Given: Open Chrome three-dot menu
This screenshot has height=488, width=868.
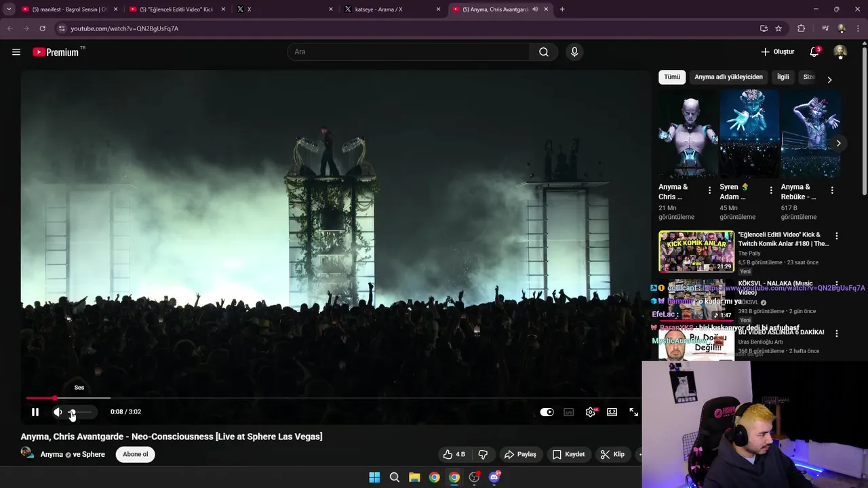Looking at the screenshot, I should (858, 28).
